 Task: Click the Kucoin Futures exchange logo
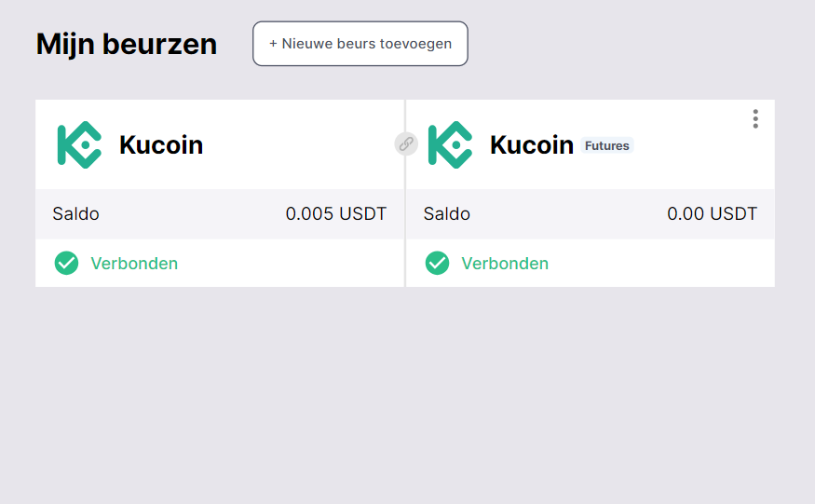click(450, 144)
